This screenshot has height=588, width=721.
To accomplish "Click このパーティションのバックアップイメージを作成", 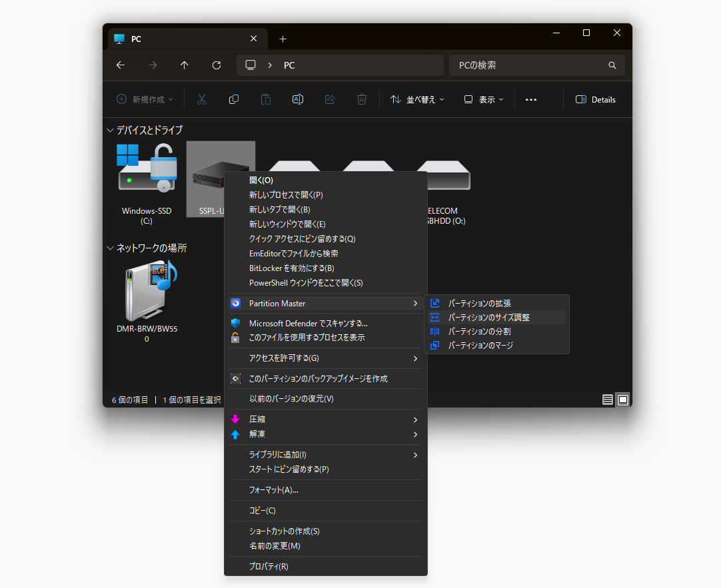I will coord(326,378).
